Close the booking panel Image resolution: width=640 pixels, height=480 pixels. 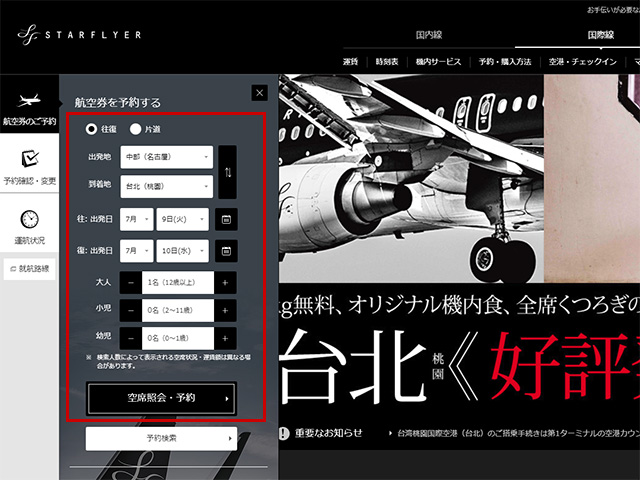[x=260, y=93]
